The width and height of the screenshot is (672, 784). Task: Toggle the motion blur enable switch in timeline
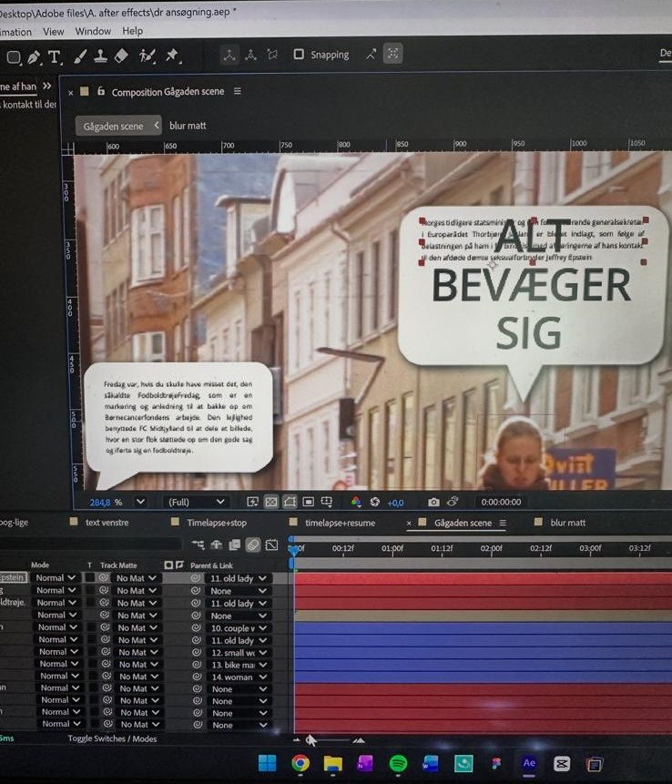pos(253,545)
